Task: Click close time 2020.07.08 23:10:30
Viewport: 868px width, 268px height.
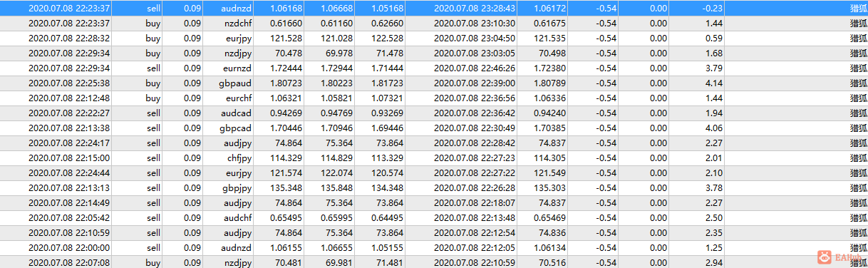Action: coord(475,24)
